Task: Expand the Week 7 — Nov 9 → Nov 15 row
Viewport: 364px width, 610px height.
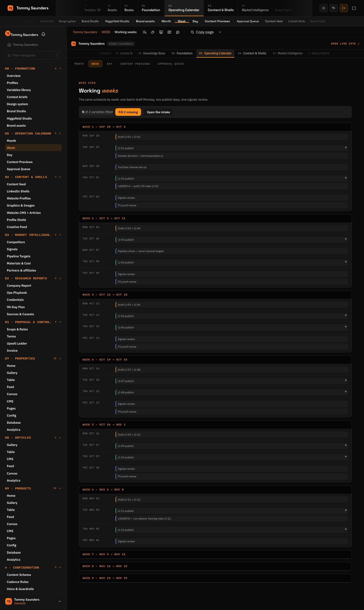Action: coord(215,554)
